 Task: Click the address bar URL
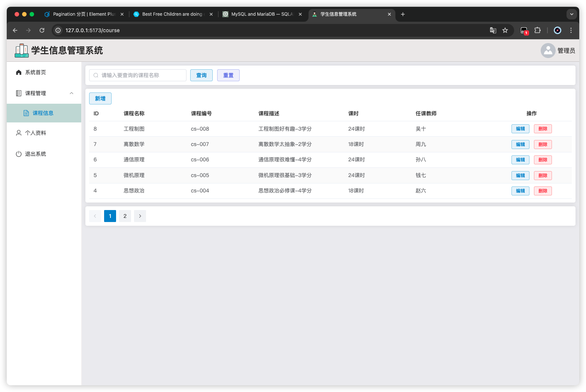coord(92,30)
